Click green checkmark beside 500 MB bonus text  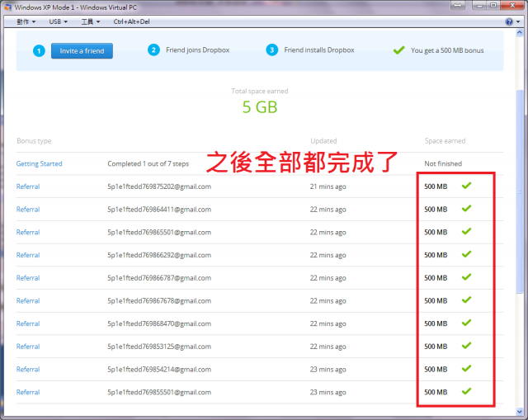(399, 50)
